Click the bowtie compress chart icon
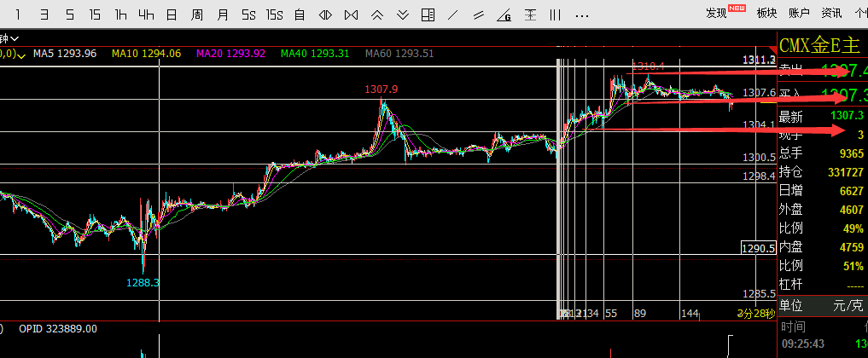 [351, 14]
